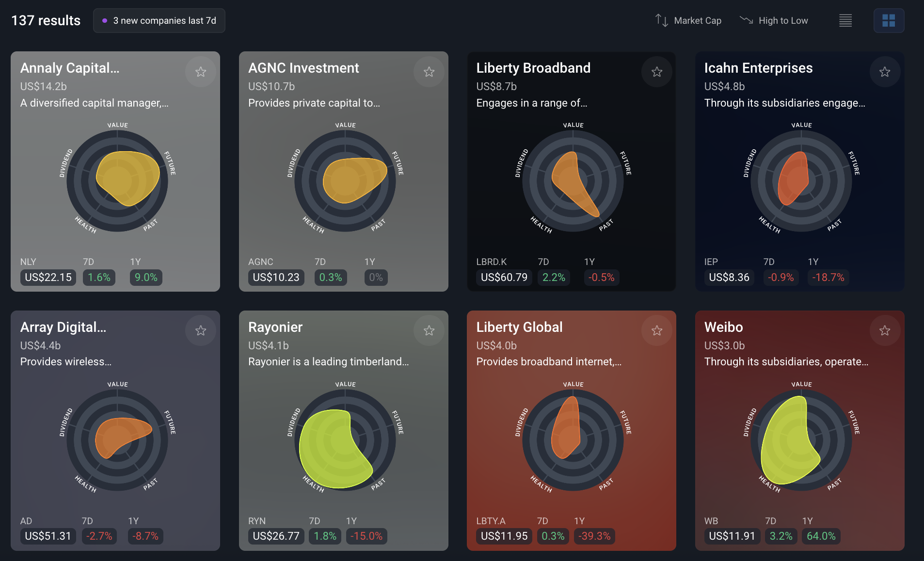Favorite Icahn Enterprises using the star
924x561 pixels.
point(885,72)
